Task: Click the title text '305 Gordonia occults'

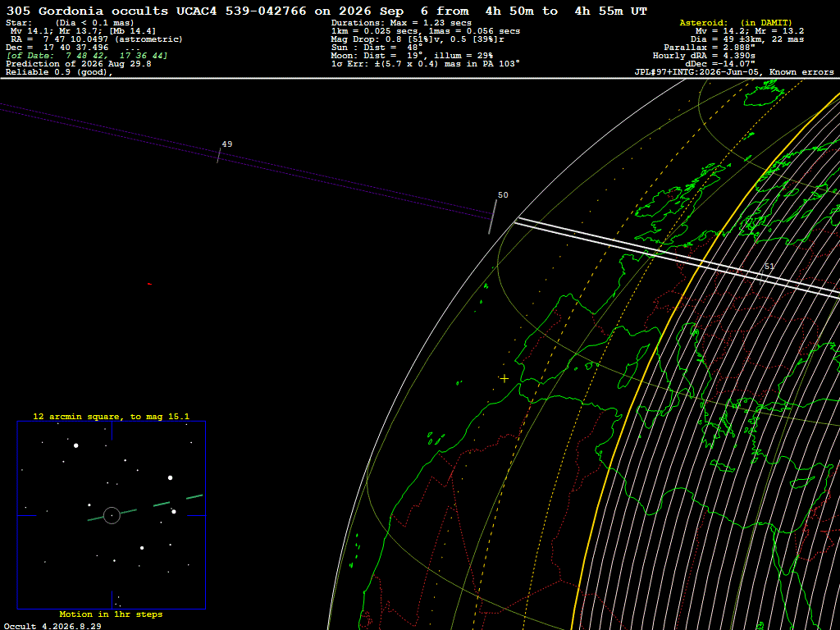Action: (x=87, y=11)
